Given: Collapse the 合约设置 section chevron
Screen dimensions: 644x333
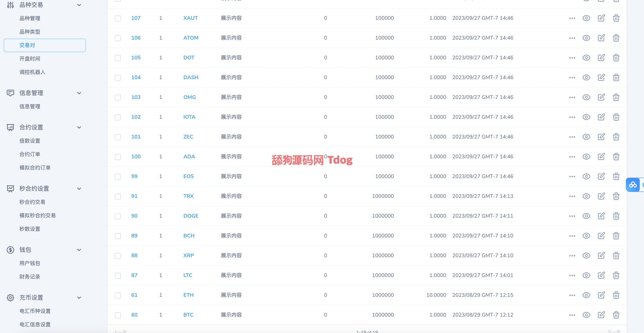Looking at the screenshot, I should (79, 127).
